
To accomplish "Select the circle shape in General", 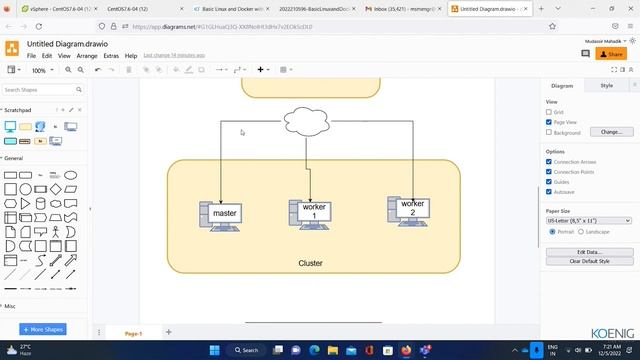I will [25, 189].
